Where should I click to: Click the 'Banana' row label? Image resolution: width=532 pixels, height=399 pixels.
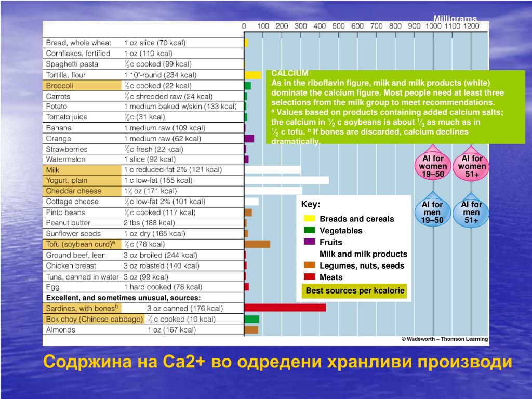coord(59,128)
